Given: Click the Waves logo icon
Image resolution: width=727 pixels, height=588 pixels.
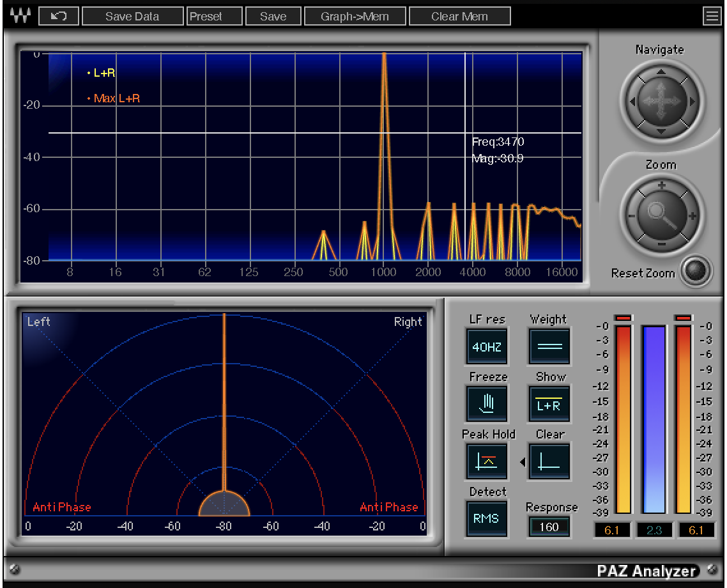Looking at the screenshot, I should pyautogui.click(x=20, y=16).
